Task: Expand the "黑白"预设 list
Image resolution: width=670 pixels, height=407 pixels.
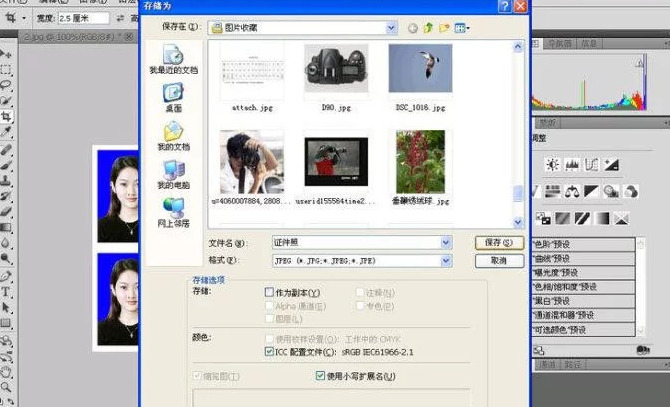Action: (x=584, y=301)
